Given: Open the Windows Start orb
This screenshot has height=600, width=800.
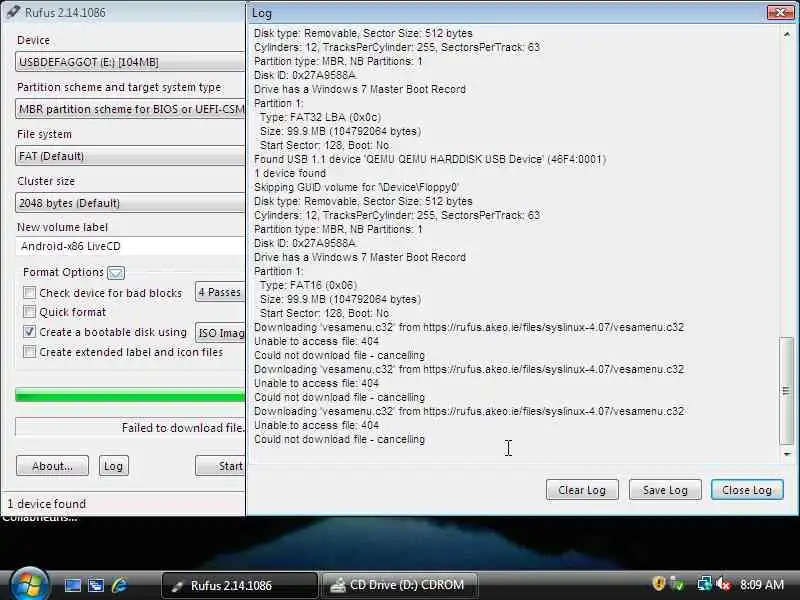Looking at the screenshot, I should [29, 584].
